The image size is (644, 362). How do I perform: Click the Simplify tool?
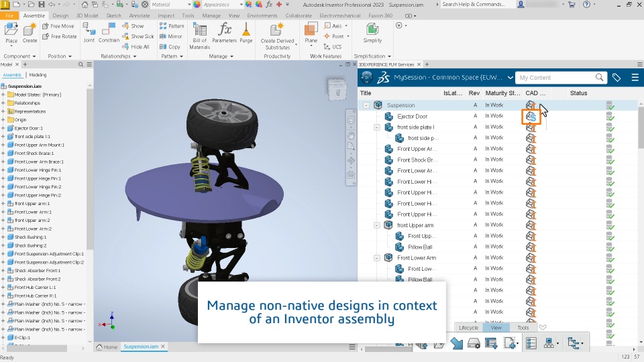(372, 33)
